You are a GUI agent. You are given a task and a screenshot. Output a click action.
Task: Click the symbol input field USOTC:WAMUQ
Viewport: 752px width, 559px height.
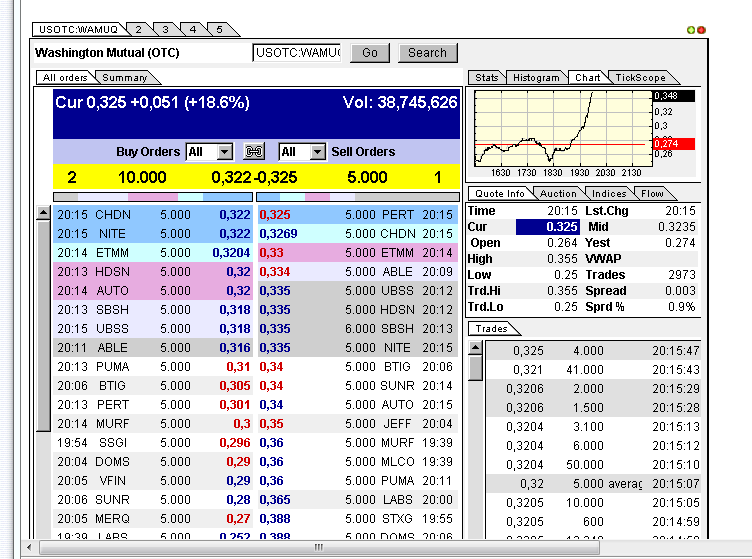tap(297, 53)
